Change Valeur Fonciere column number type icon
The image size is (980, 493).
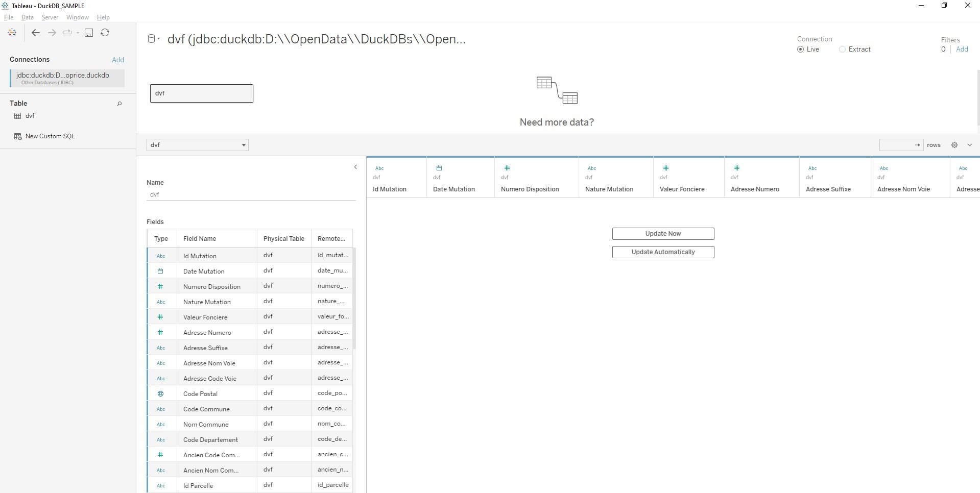point(666,168)
